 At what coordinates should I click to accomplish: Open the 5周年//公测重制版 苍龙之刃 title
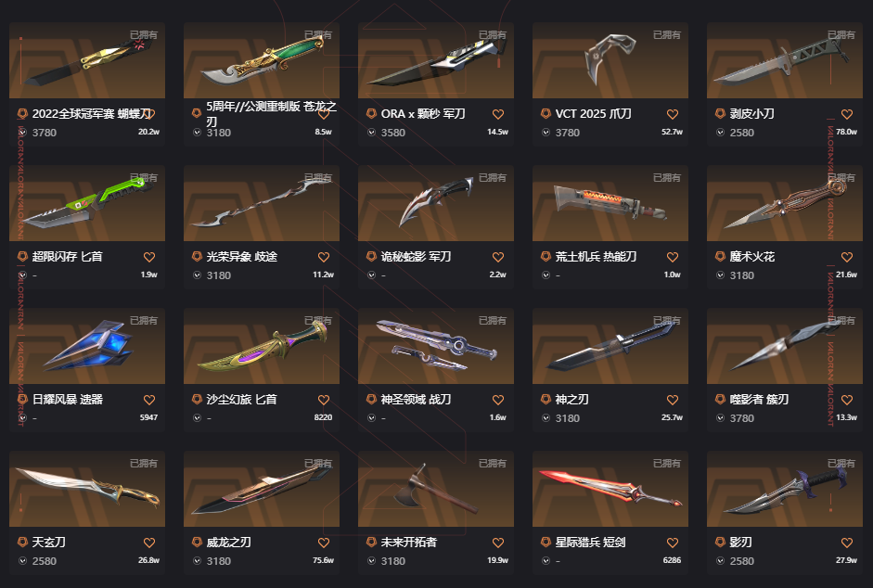271,113
